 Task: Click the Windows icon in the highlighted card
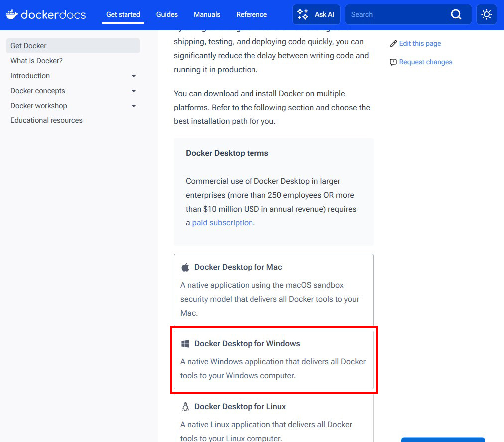(185, 343)
